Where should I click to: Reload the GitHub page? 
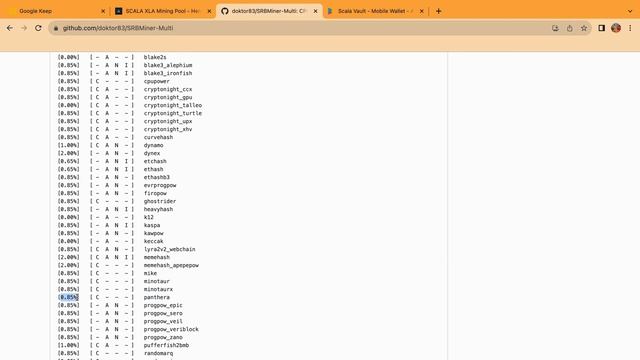pos(38,28)
